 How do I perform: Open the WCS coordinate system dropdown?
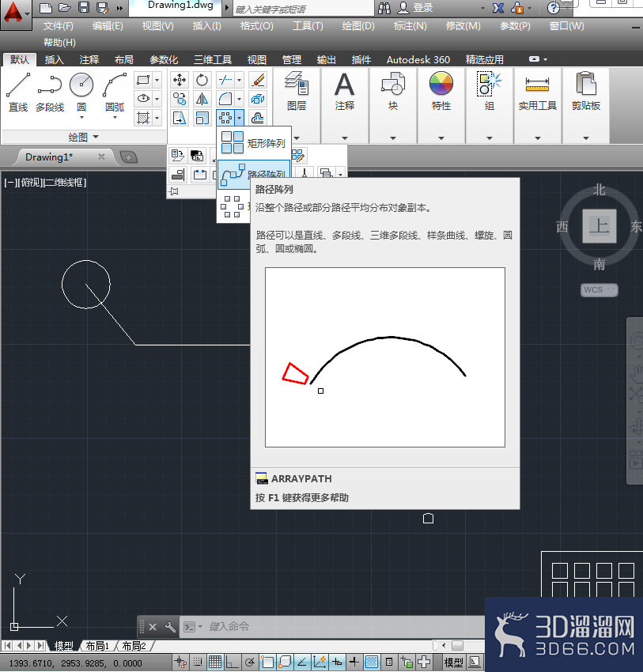pos(600,289)
